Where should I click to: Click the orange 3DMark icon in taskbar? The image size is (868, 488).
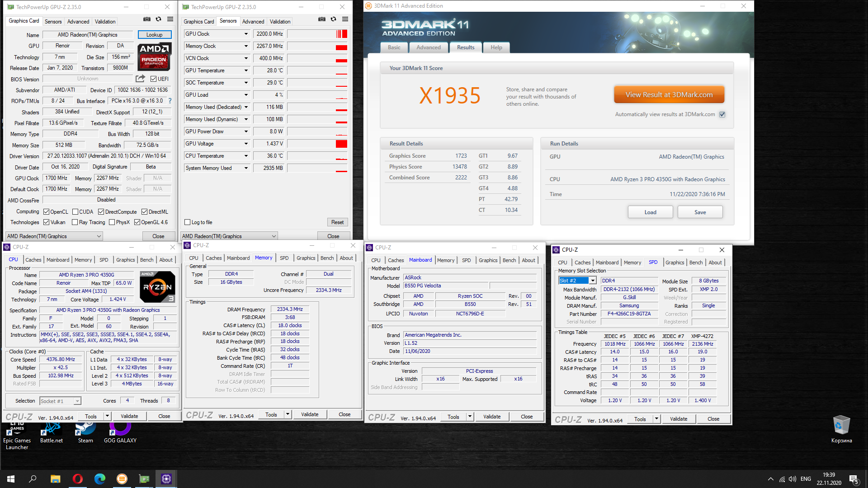122,479
